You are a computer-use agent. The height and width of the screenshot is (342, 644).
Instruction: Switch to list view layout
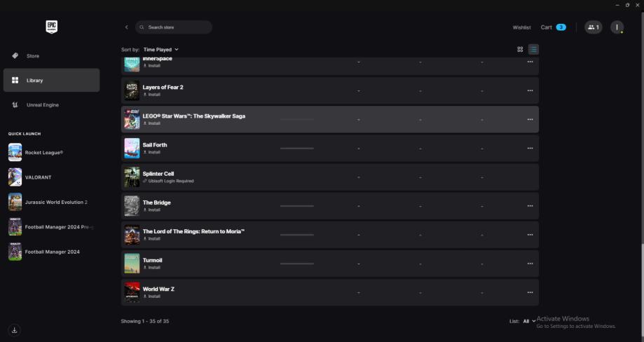click(534, 49)
